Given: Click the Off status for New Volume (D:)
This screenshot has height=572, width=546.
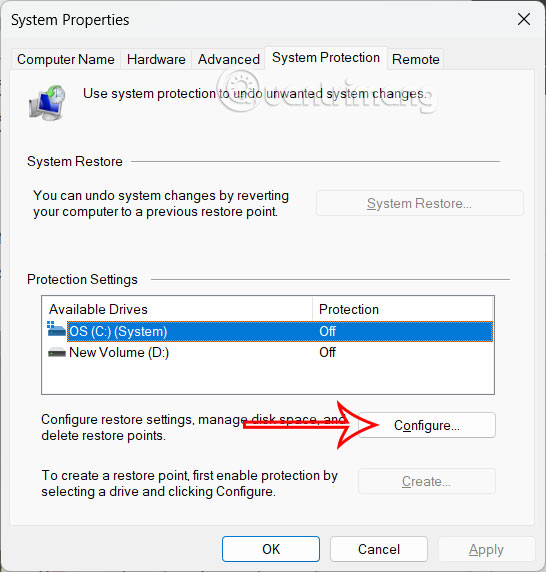Looking at the screenshot, I should point(327,352).
